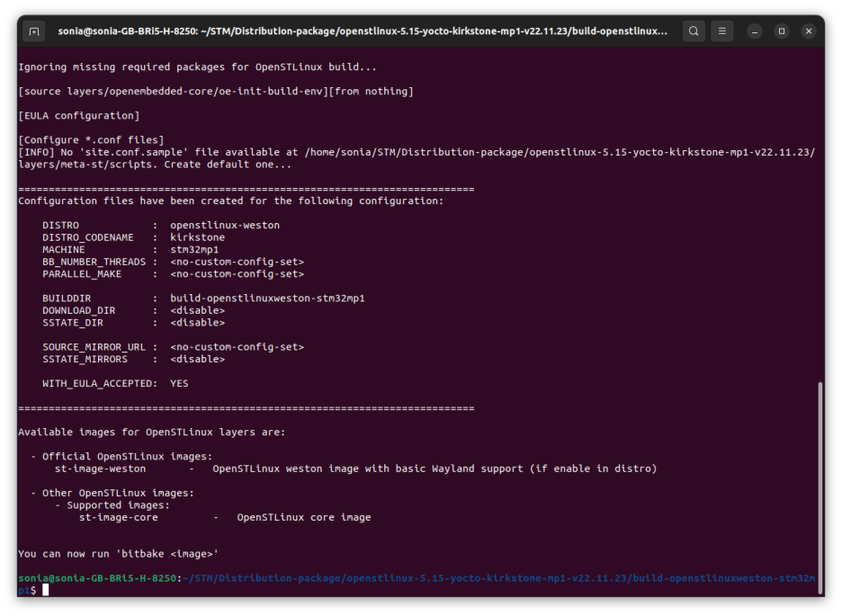Click the 'Supported images:' line
Image resolution: width=842 pixels, height=616 pixels.
coord(119,504)
